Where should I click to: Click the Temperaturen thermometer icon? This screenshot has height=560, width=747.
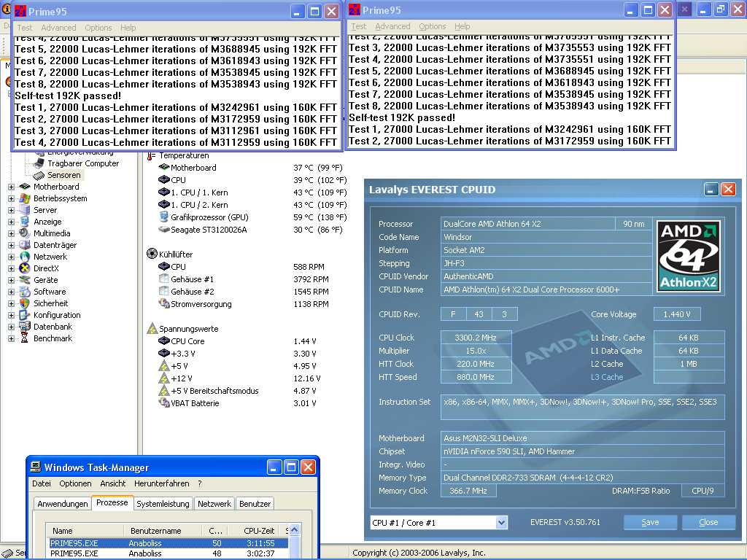click(152, 155)
